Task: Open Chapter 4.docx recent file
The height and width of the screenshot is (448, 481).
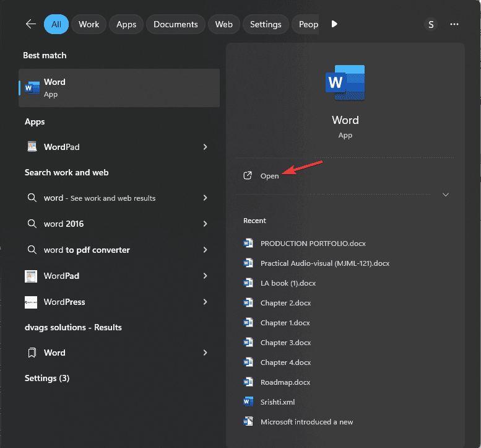Action: [285, 362]
